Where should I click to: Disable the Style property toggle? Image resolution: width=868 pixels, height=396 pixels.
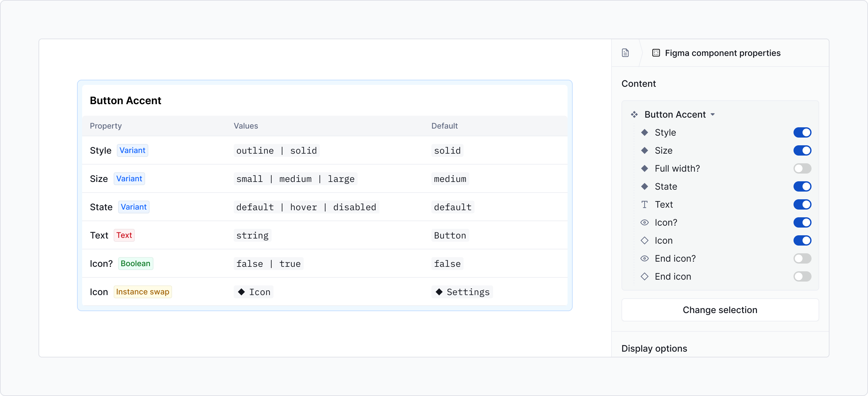[x=802, y=132]
